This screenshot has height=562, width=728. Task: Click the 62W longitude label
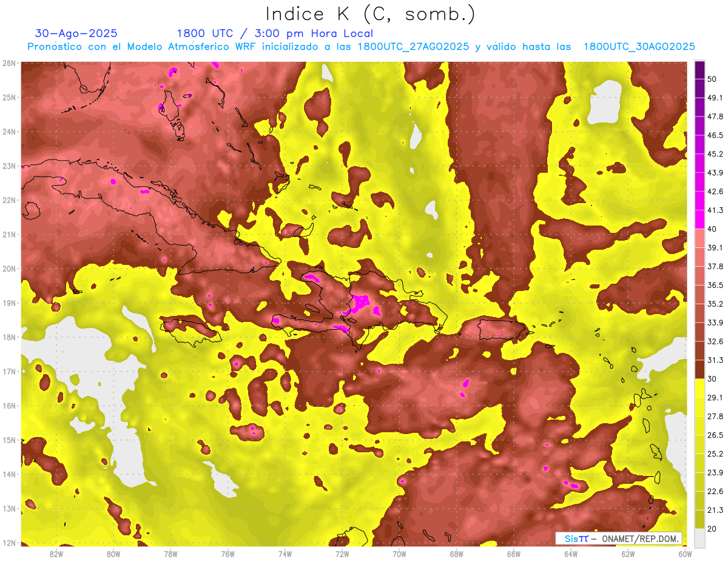point(628,554)
